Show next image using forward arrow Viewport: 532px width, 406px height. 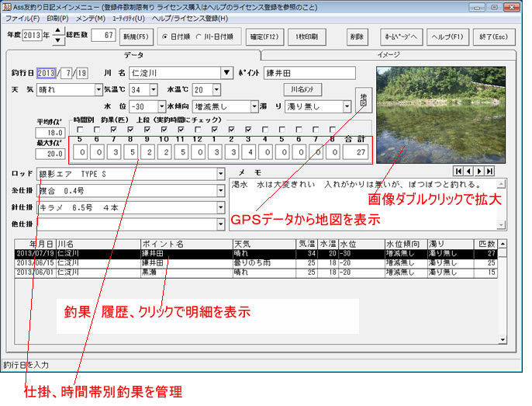click(480, 171)
